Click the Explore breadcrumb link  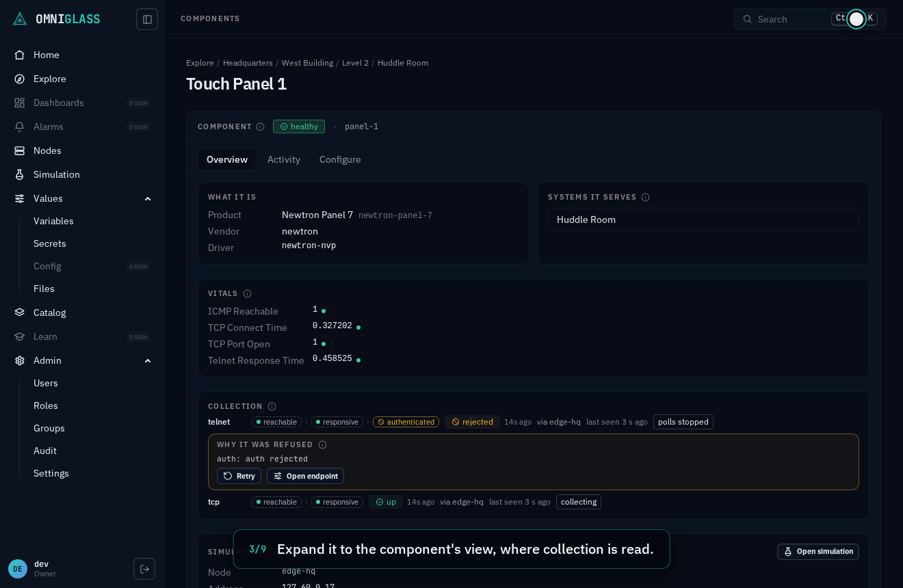200,63
